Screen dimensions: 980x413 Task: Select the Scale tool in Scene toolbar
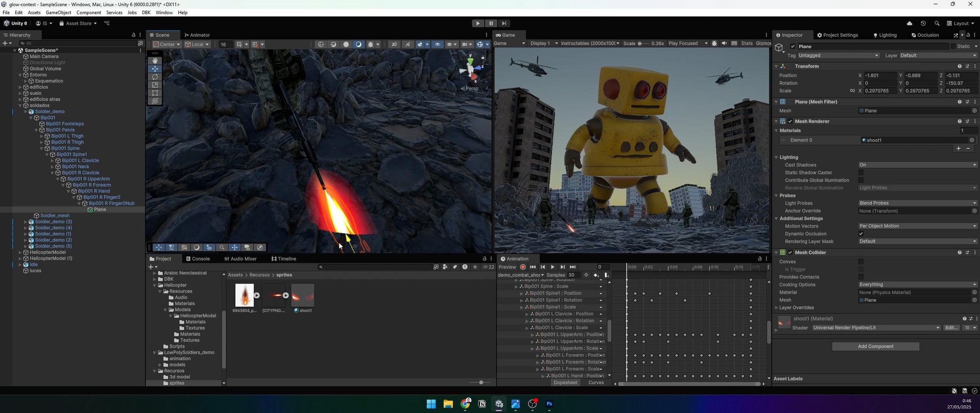coord(155,85)
